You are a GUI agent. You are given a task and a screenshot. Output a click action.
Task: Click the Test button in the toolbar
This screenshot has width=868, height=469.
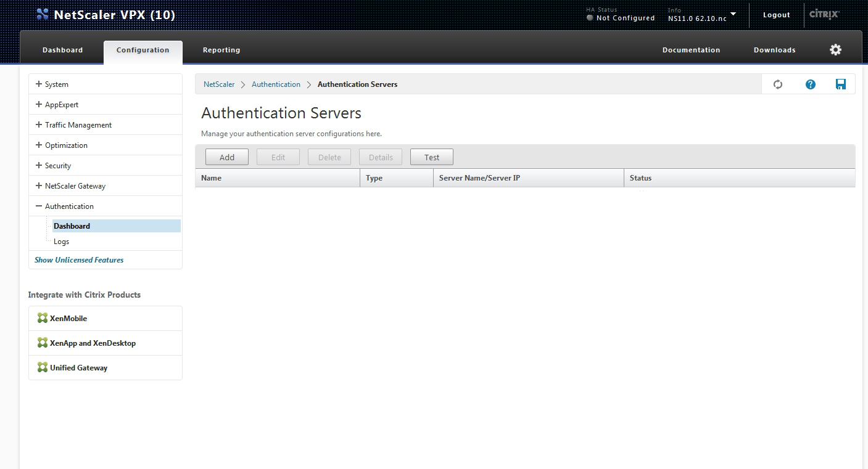pos(431,157)
